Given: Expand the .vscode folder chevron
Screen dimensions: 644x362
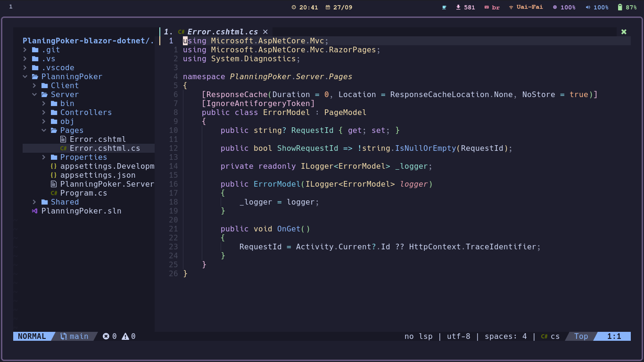Looking at the screenshot, I should (25, 68).
